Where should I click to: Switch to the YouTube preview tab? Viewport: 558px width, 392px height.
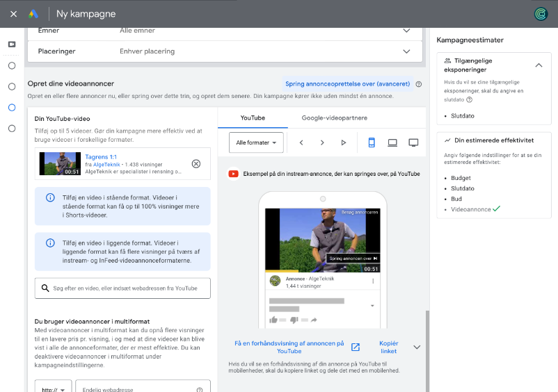click(253, 118)
